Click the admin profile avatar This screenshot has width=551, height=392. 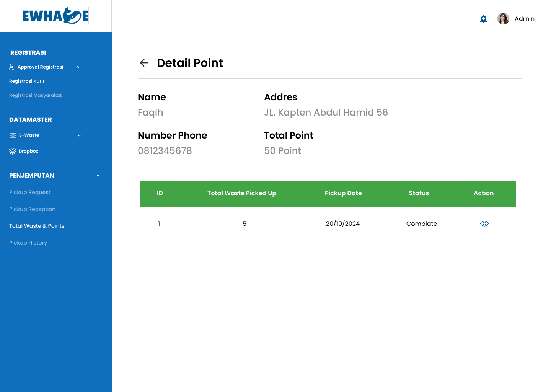pos(503,18)
